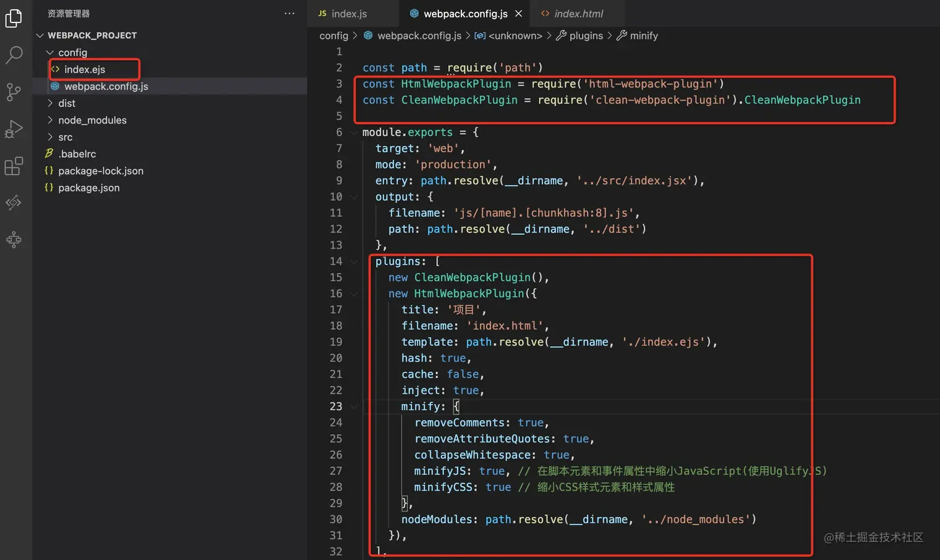Image resolution: width=940 pixels, height=560 pixels.
Task: Click the '项目' title string
Action: click(464, 310)
